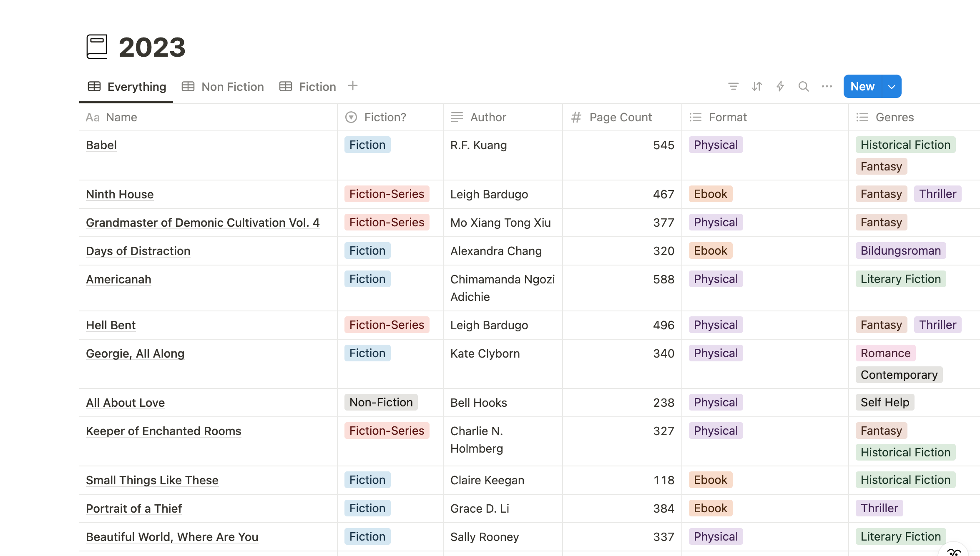The image size is (980, 556).
Task: Open the All About Love entry
Action: [x=125, y=403]
